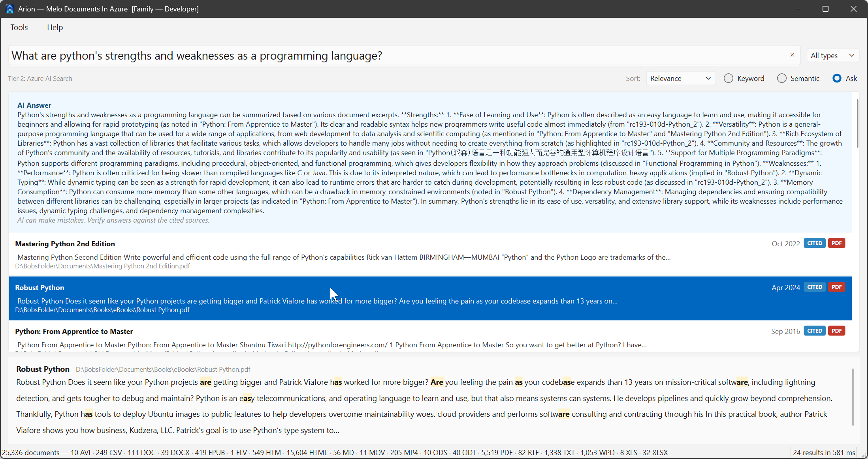Viewport: 868px width, 459px height.
Task: Click the Tier 2: Azure AI Search label
Action: pos(40,79)
